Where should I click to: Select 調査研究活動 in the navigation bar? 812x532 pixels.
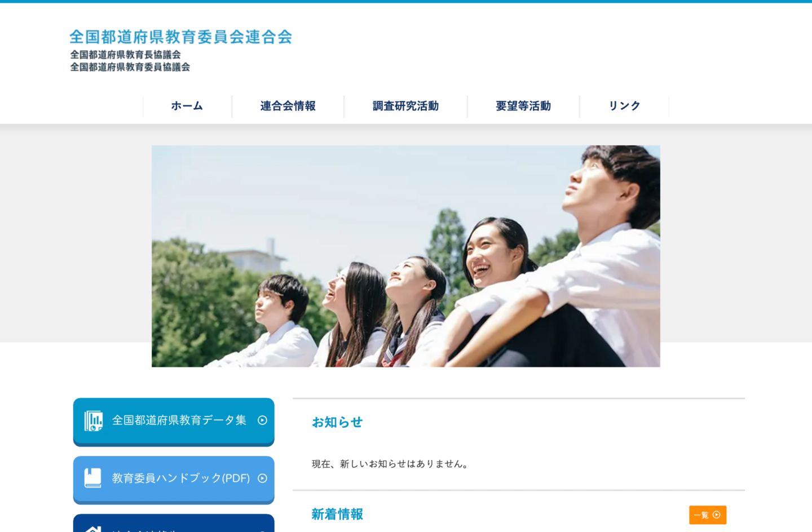[x=405, y=106]
